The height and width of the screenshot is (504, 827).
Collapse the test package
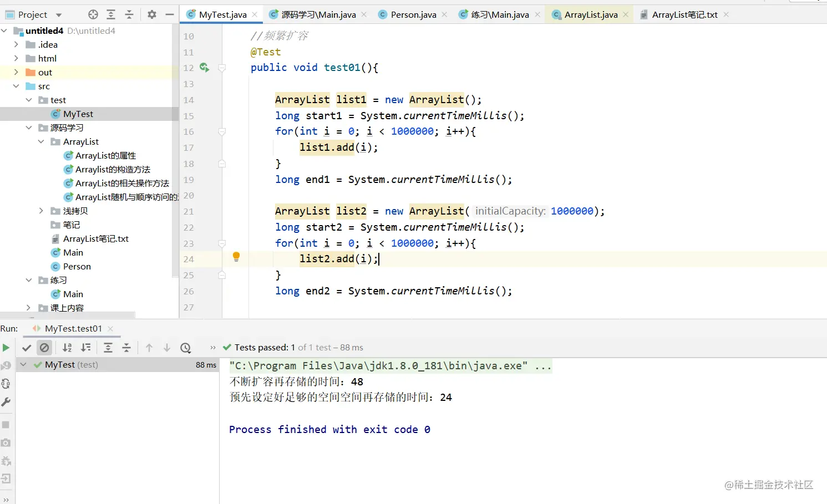pyautogui.click(x=29, y=100)
